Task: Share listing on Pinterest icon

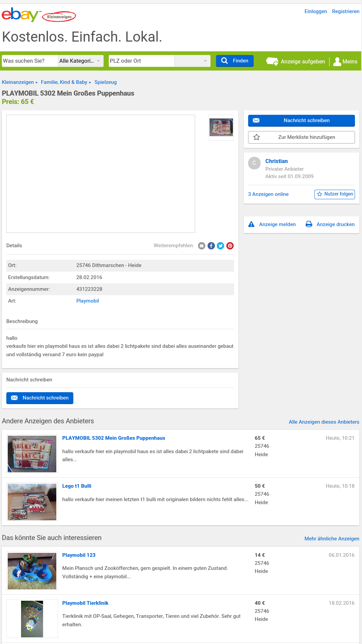Action: coord(230,246)
